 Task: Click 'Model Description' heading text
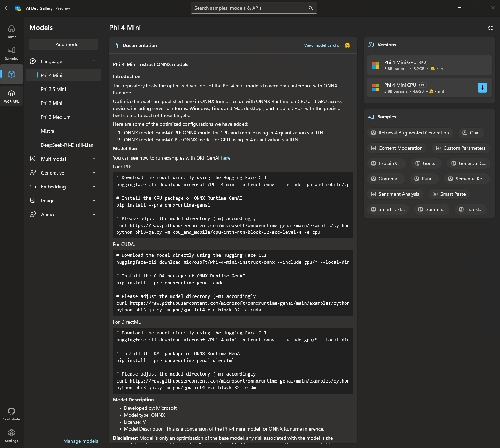(133, 400)
